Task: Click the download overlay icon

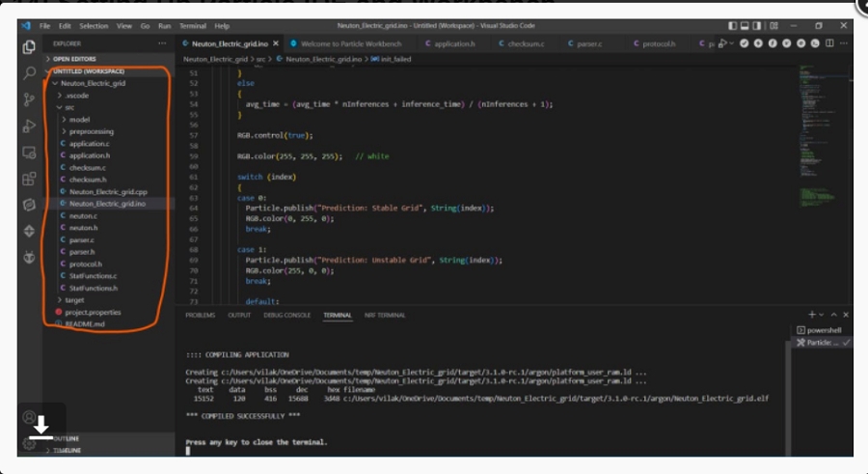Action: pos(41,426)
